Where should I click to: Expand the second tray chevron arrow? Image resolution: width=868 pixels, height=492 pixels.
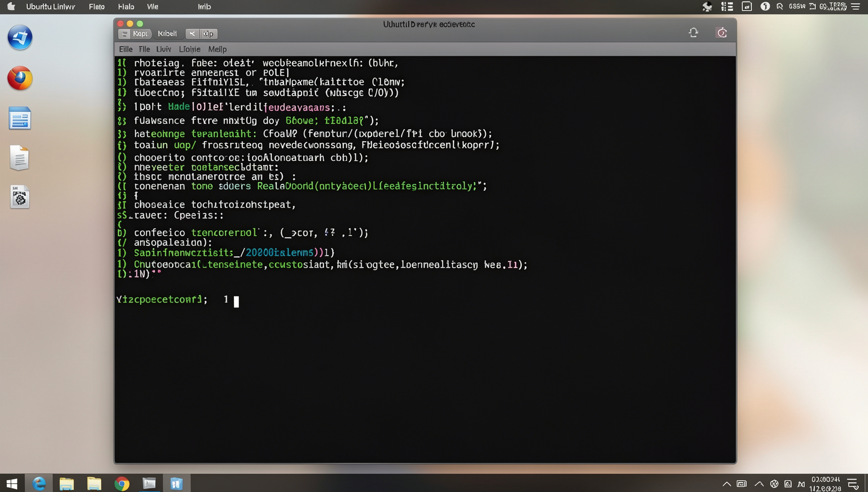click(759, 484)
